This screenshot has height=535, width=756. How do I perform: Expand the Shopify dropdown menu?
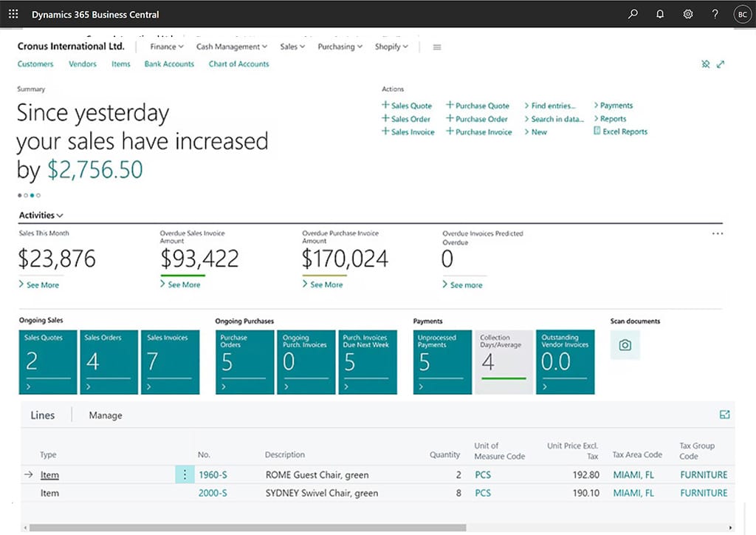pyautogui.click(x=391, y=47)
